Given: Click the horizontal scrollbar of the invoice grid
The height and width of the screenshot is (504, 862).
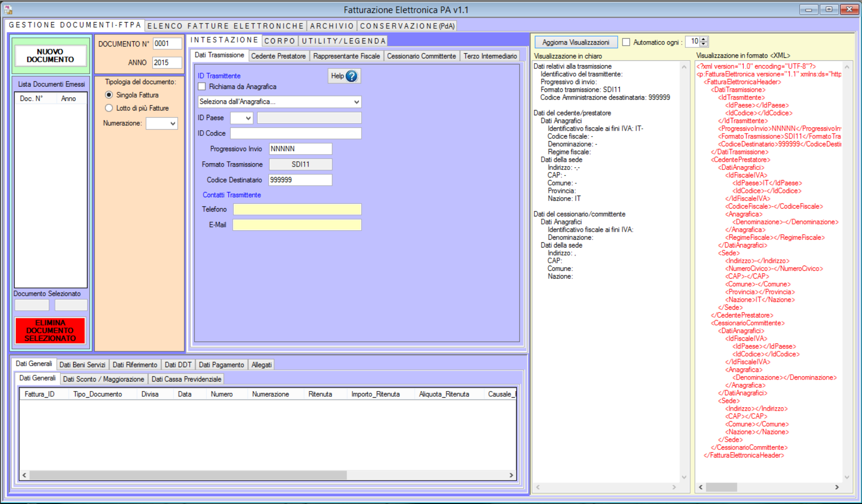Looking at the screenshot, I should pyautogui.click(x=188, y=475).
